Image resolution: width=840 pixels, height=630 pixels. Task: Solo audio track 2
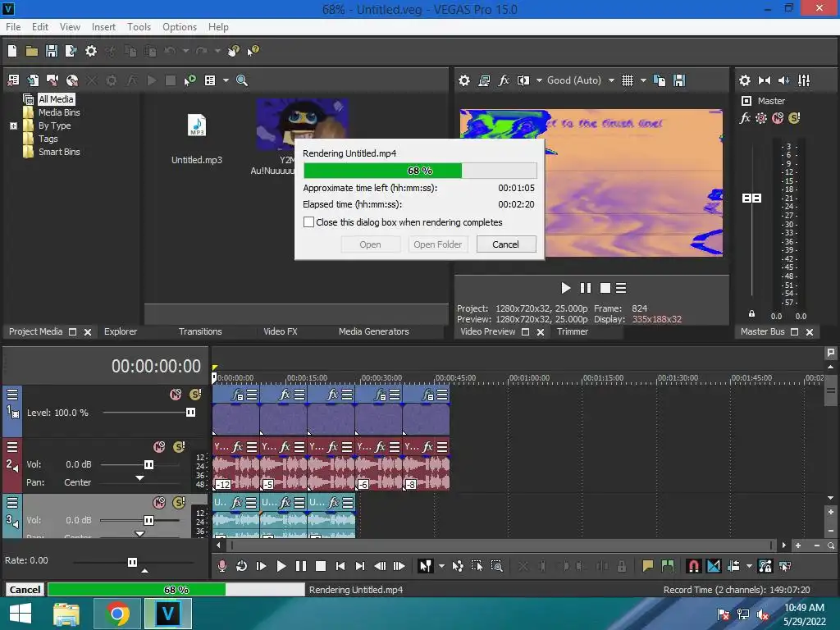pyautogui.click(x=179, y=447)
